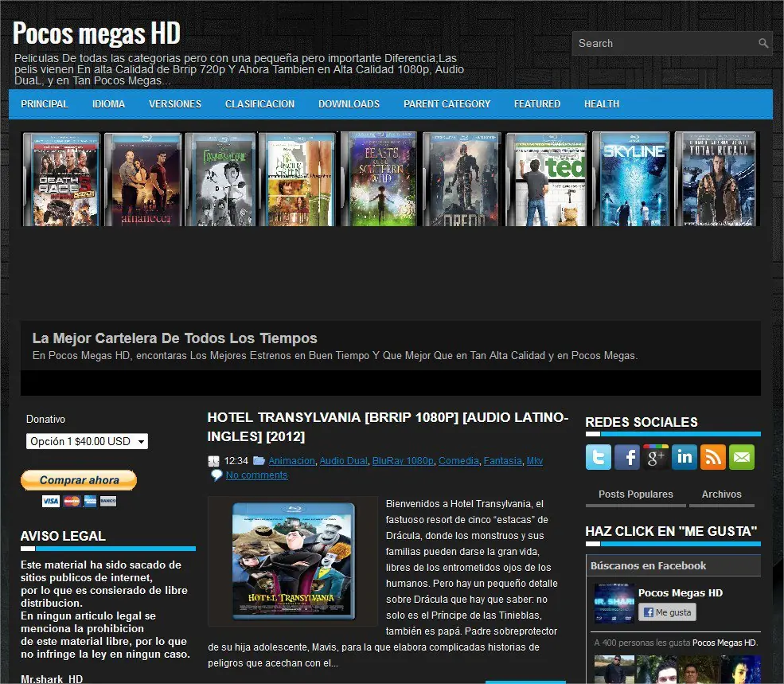Switch to the Archivos tab
The height and width of the screenshot is (684, 784).
pyautogui.click(x=721, y=494)
